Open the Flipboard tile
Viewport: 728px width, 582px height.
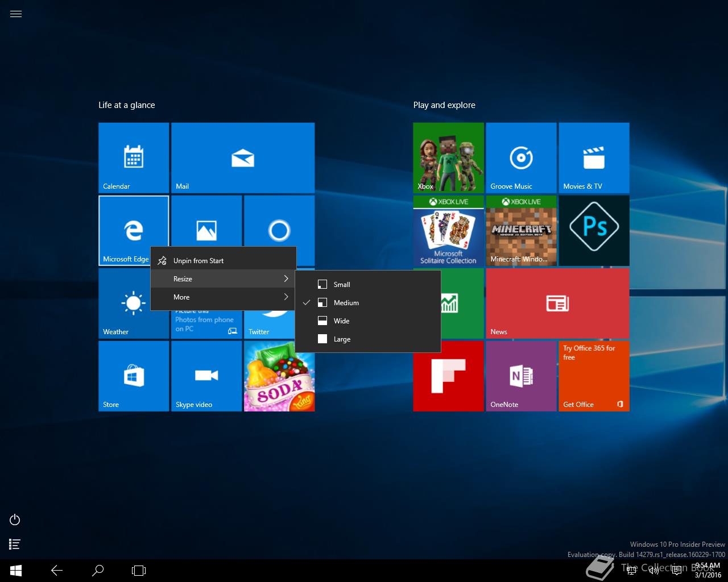tap(449, 376)
